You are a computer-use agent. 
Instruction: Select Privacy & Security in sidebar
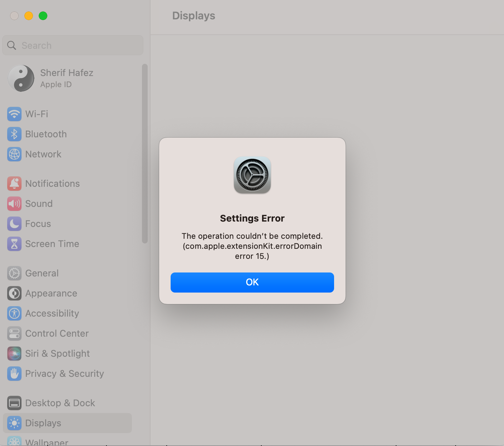[67, 374]
